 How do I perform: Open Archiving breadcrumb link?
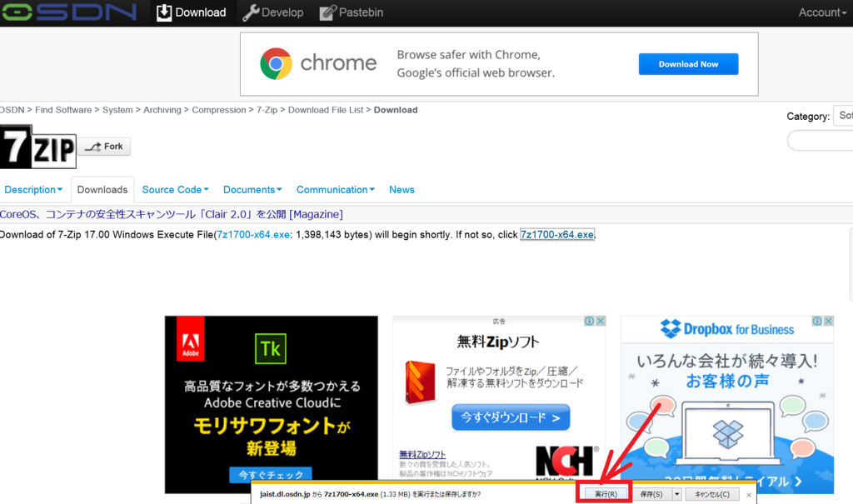pyautogui.click(x=162, y=110)
